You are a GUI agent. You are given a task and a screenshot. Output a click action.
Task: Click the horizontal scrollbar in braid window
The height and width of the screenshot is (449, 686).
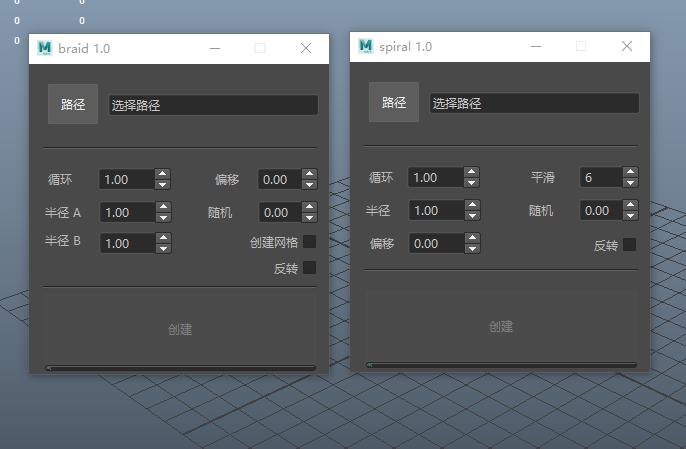(x=180, y=367)
